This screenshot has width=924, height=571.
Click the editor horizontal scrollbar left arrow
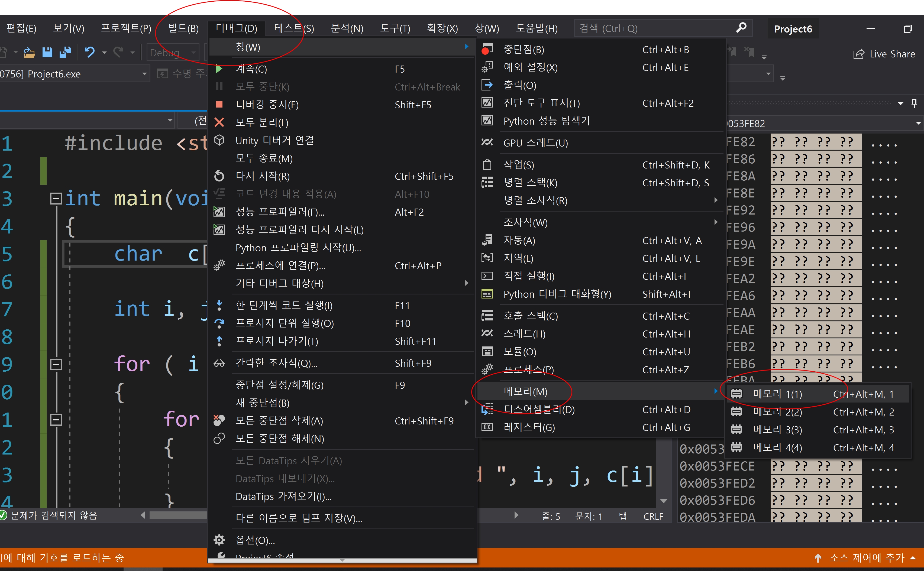point(143,515)
